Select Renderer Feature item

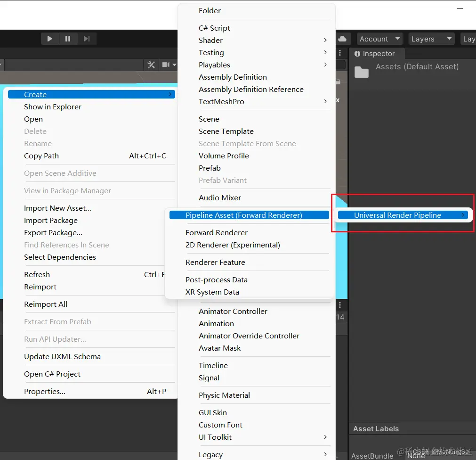click(249, 263)
